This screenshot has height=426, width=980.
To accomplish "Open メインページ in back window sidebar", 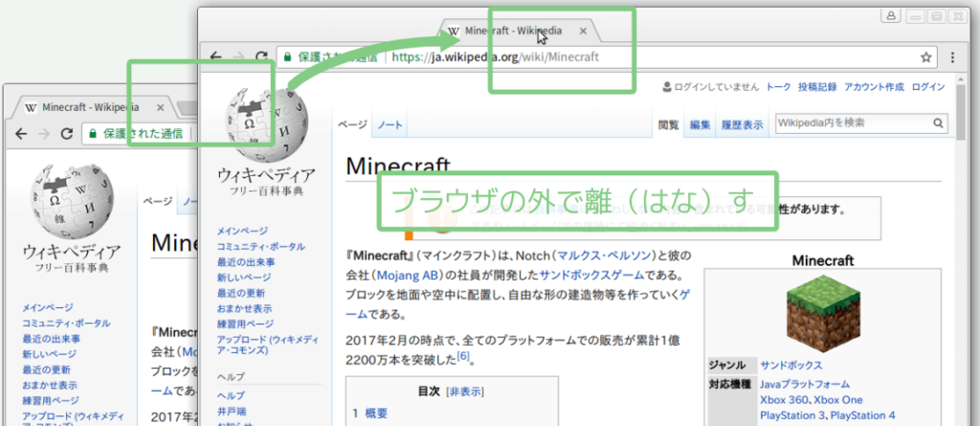I will (x=48, y=307).
